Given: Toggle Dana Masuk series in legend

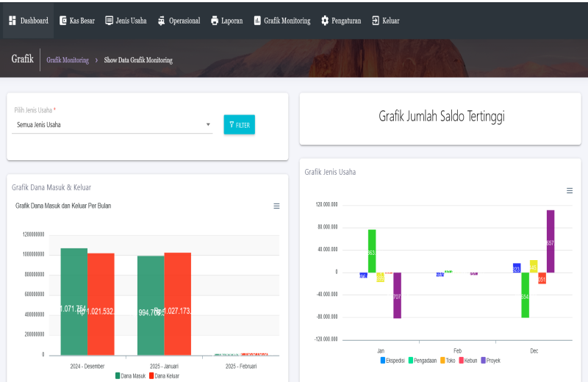Looking at the screenshot, I should coord(132,375).
